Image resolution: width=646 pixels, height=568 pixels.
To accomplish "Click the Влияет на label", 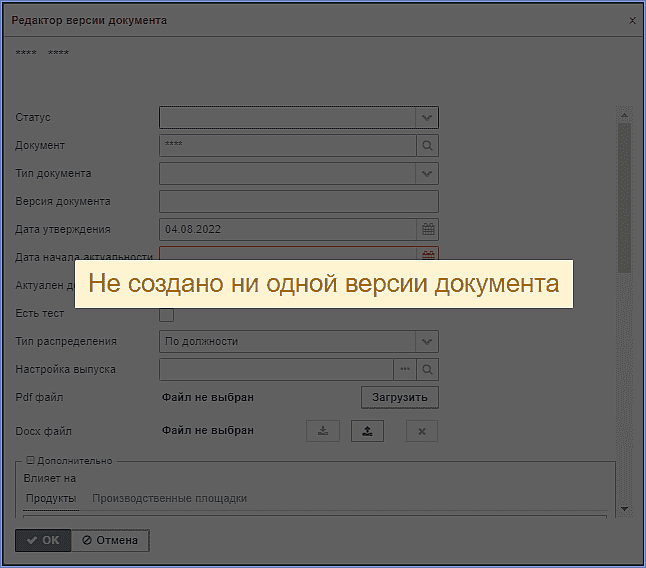I will pos(49,479).
